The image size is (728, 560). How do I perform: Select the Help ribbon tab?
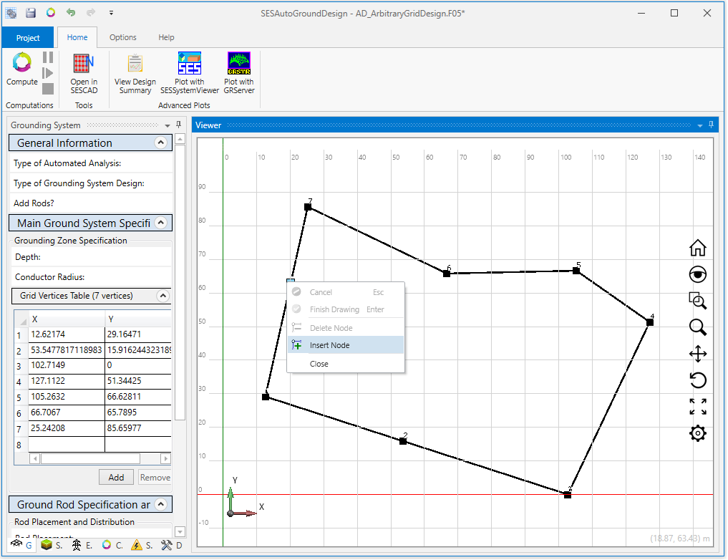tap(166, 37)
